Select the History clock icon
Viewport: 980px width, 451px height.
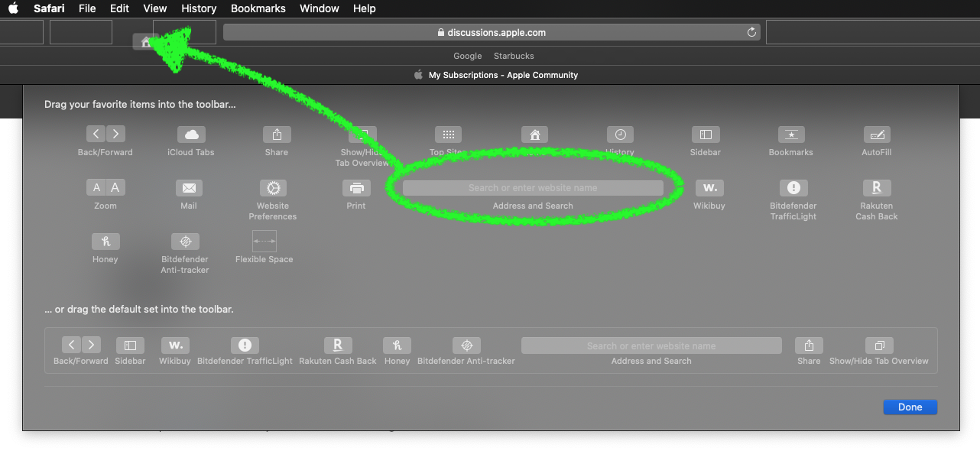coord(620,135)
